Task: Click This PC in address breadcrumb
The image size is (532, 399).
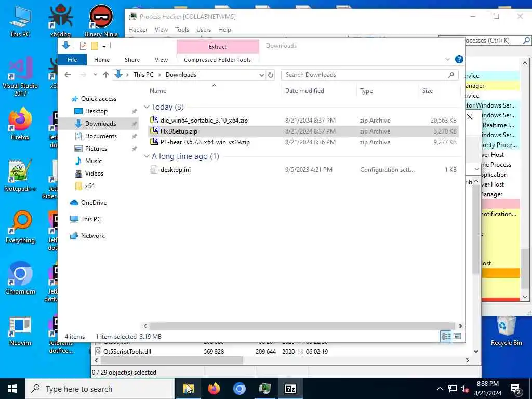Action: (x=143, y=75)
